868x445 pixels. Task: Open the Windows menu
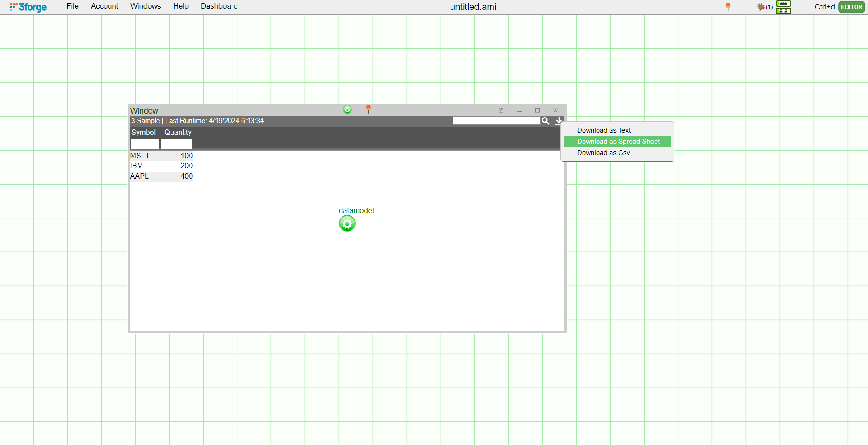145,6
